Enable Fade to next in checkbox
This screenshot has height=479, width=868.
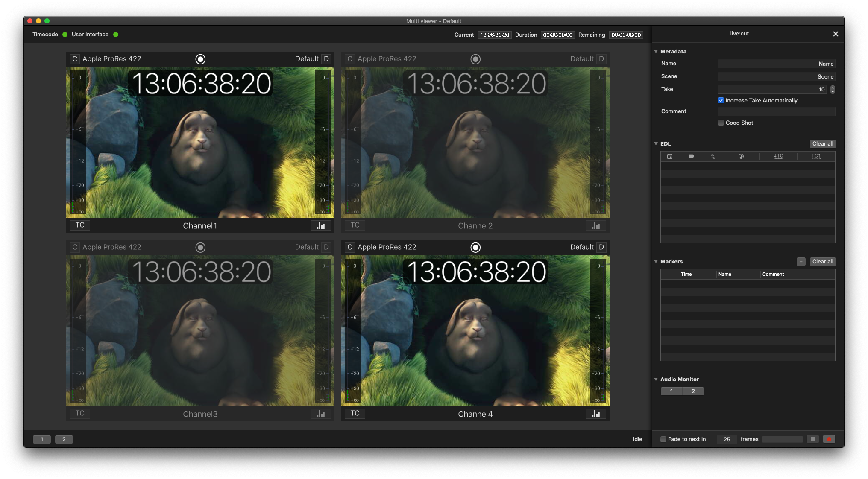click(x=663, y=439)
